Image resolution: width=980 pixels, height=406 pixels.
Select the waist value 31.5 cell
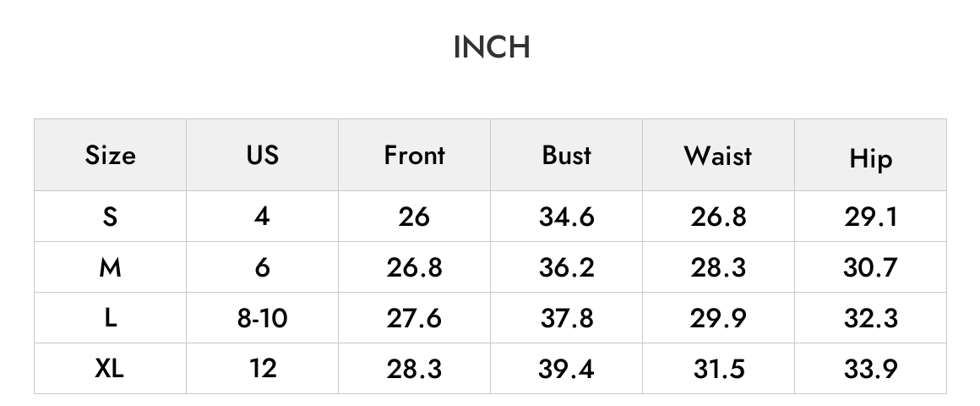(718, 369)
